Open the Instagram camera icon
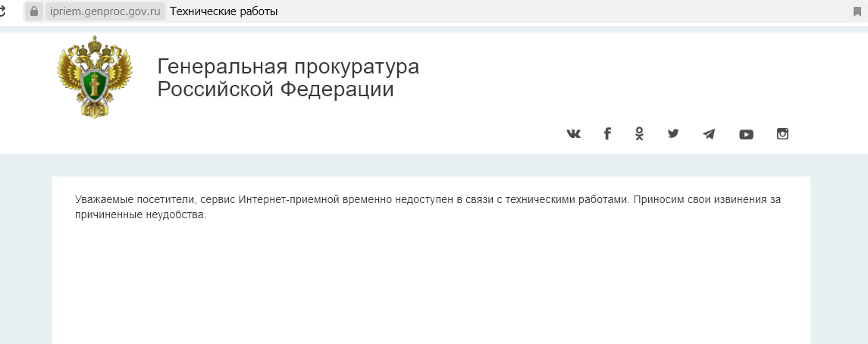The height and width of the screenshot is (344, 868). [x=783, y=133]
